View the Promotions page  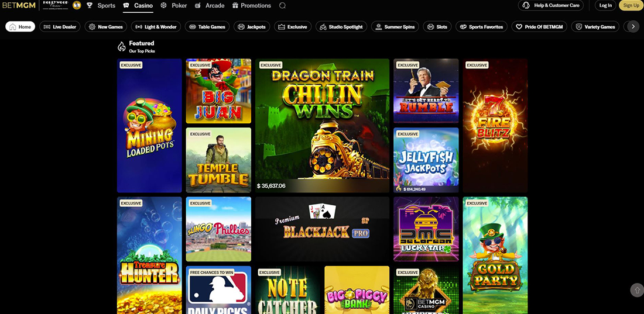coord(256,6)
